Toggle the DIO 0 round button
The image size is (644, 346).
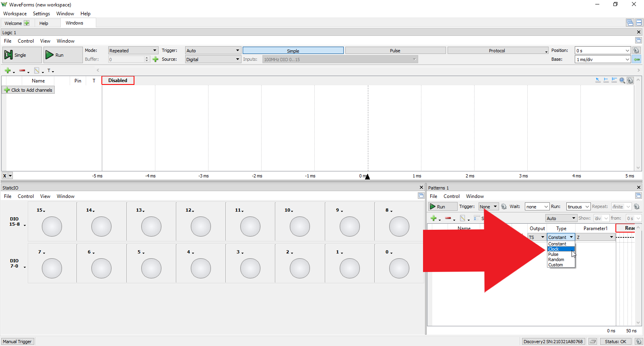point(399,268)
